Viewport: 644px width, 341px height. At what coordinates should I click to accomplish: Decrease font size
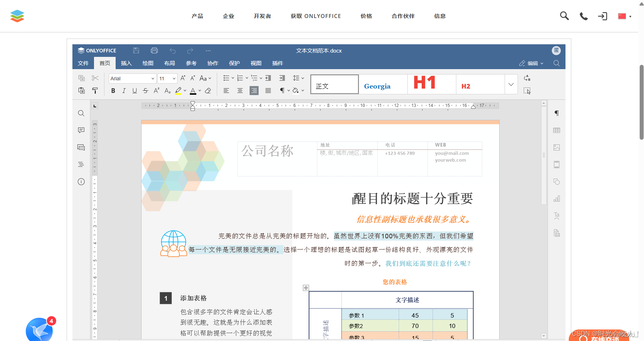(193, 78)
